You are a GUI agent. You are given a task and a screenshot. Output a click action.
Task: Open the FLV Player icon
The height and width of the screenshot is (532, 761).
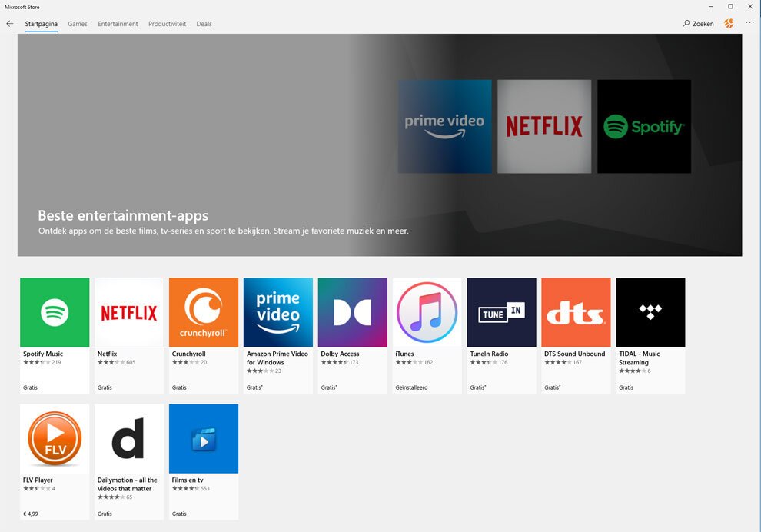point(55,438)
